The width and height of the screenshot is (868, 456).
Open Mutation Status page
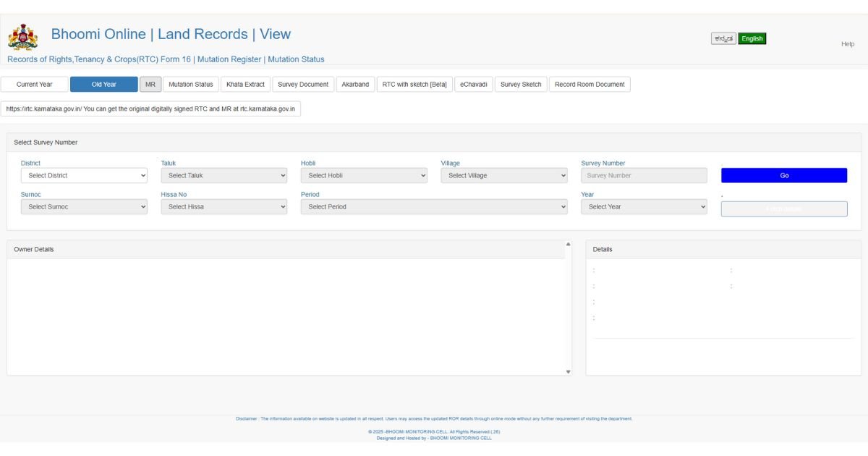[x=191, y=85]
